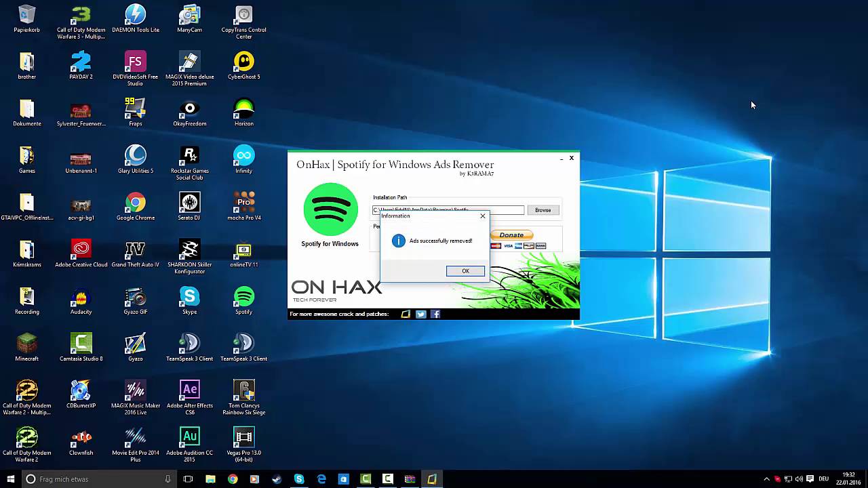Select mocha Pro V4 desktop icon
Image resolution: width=868 pixels, height=488 pixels.
tap(244, 207)
